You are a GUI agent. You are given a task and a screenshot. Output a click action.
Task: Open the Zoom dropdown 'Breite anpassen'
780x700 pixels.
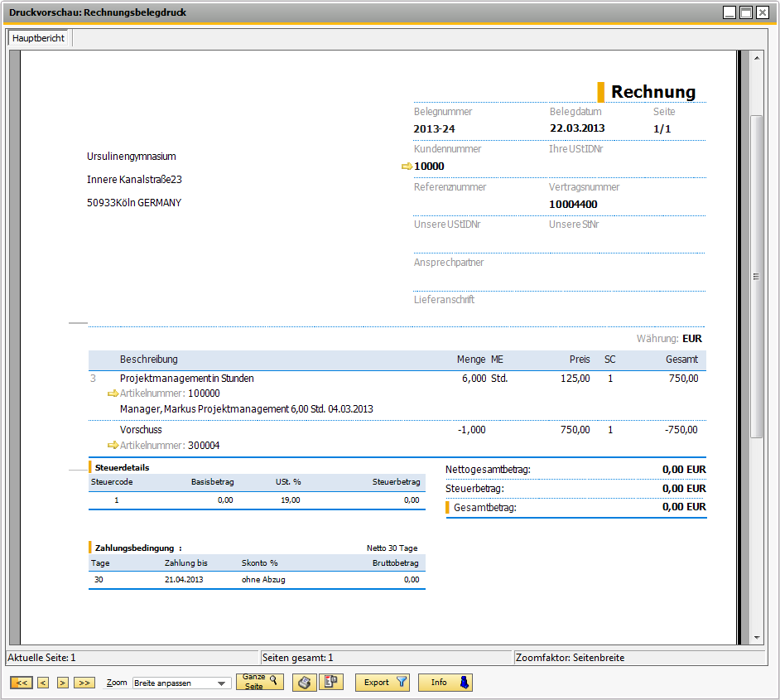181,683
